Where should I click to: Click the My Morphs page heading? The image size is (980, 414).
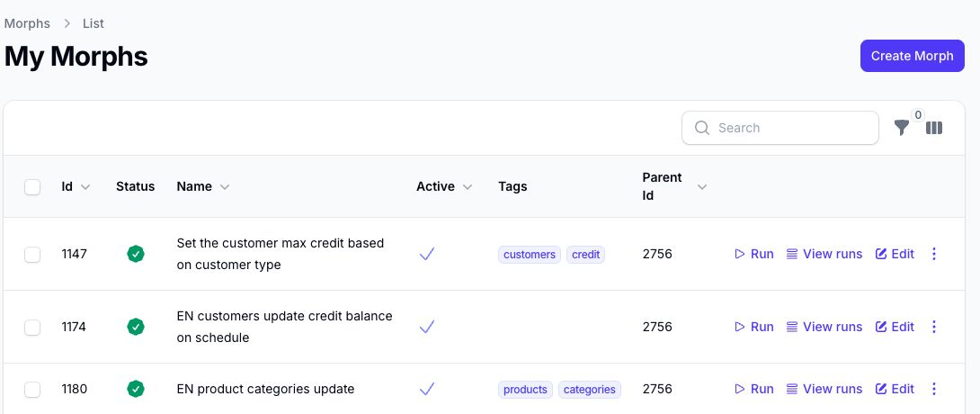pos(76,57)
